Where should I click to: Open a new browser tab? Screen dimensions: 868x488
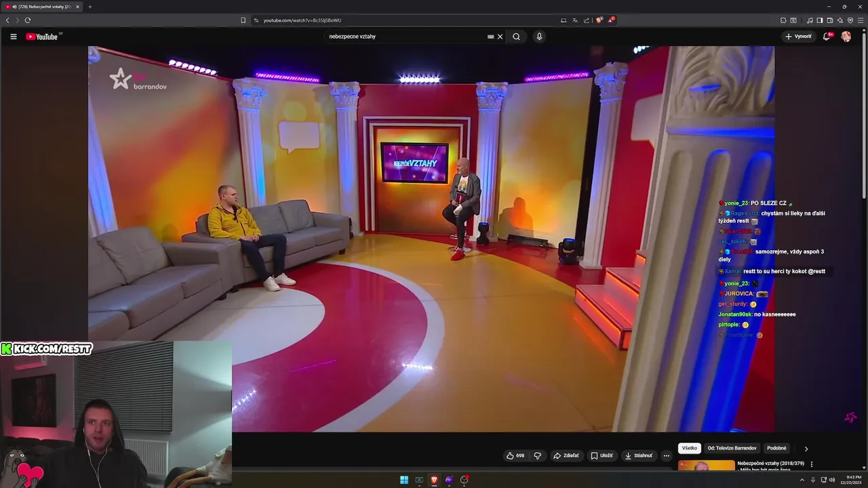tap(90, 7)
